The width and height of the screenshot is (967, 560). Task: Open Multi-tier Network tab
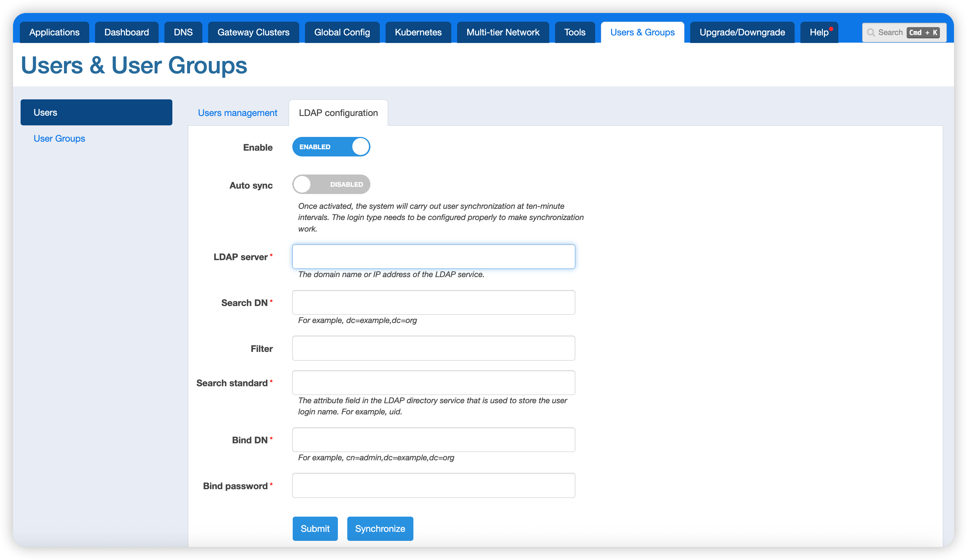click(503, 33)
